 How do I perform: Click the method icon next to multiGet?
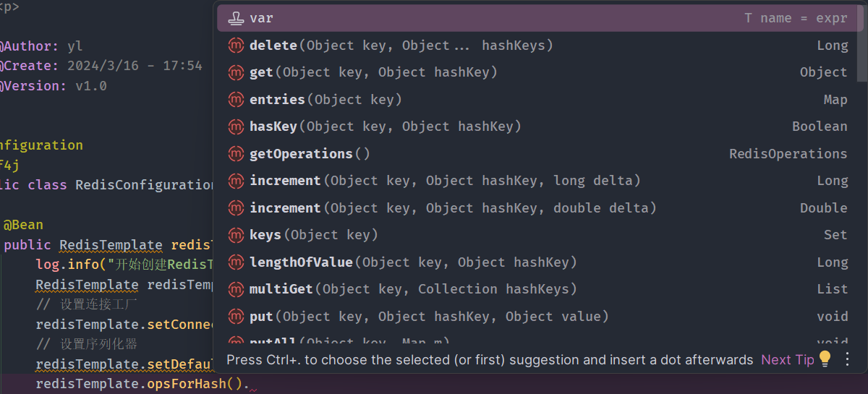click(236, 289)
